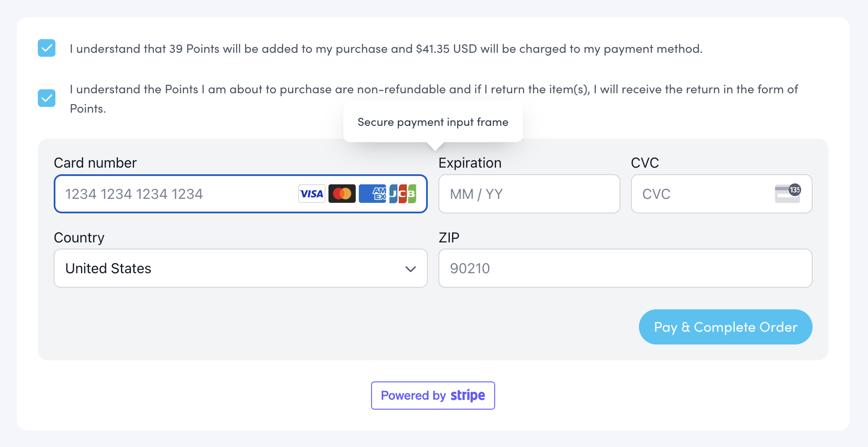Click the ZIP code input field
This screenshot has width=868, height=447.
(625, 268)
